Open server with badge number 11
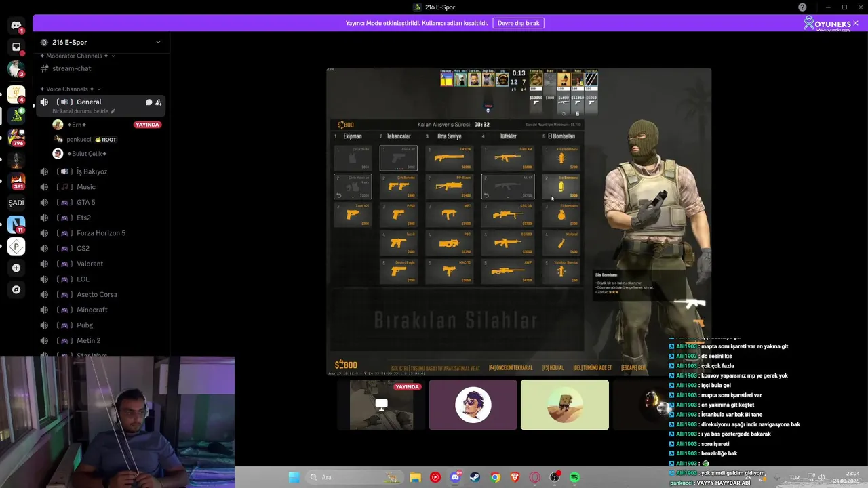 pos(16,224)
